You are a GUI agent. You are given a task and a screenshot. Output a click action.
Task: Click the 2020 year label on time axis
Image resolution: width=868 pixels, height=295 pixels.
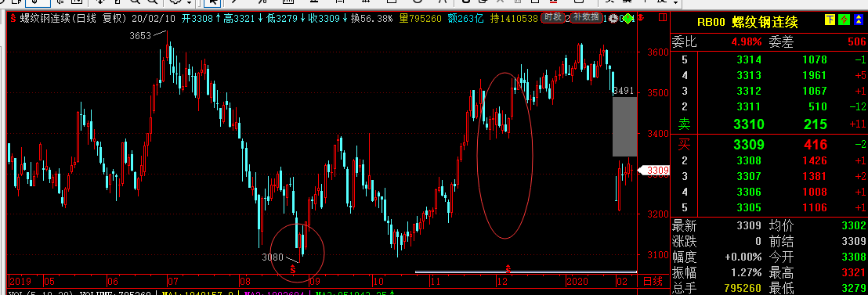tap(577, 281)
